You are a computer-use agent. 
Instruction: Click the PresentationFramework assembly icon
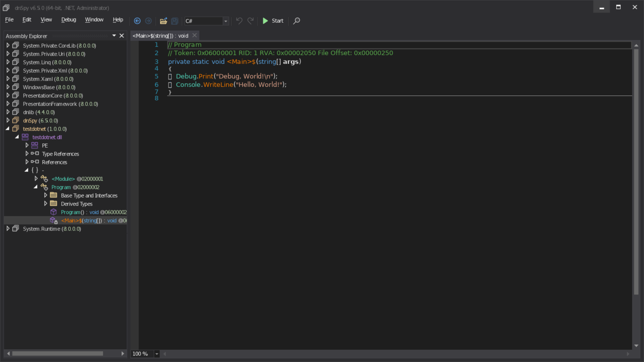[15, 103]
